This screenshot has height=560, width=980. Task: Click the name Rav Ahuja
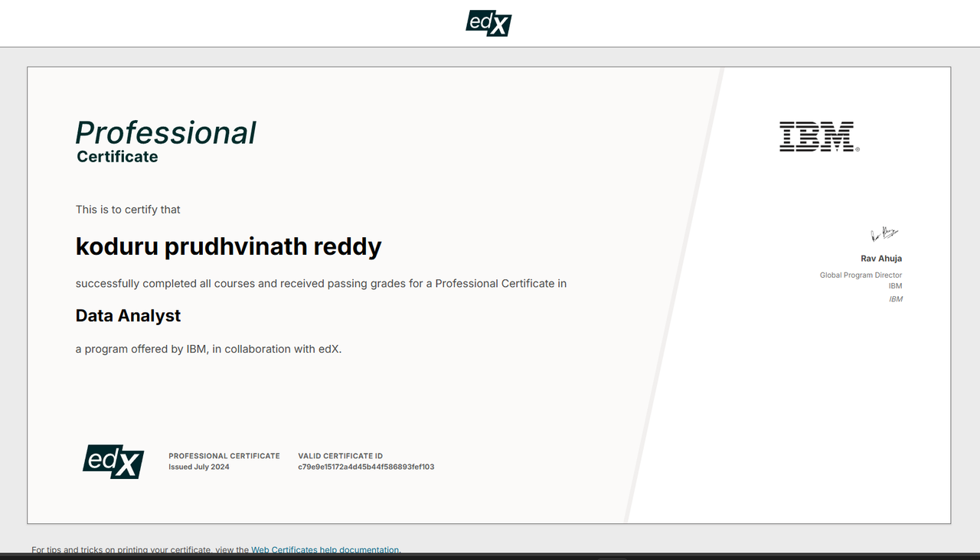[881, 259]
